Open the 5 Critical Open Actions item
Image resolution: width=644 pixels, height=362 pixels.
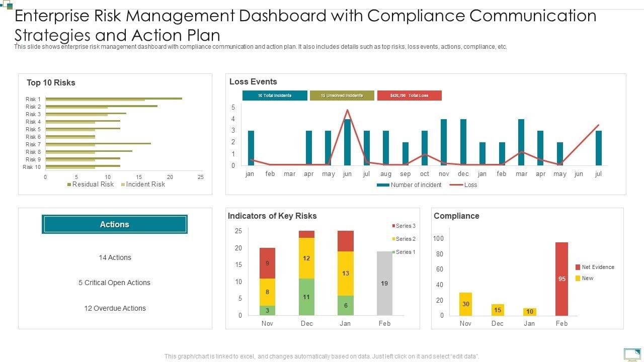115,283
